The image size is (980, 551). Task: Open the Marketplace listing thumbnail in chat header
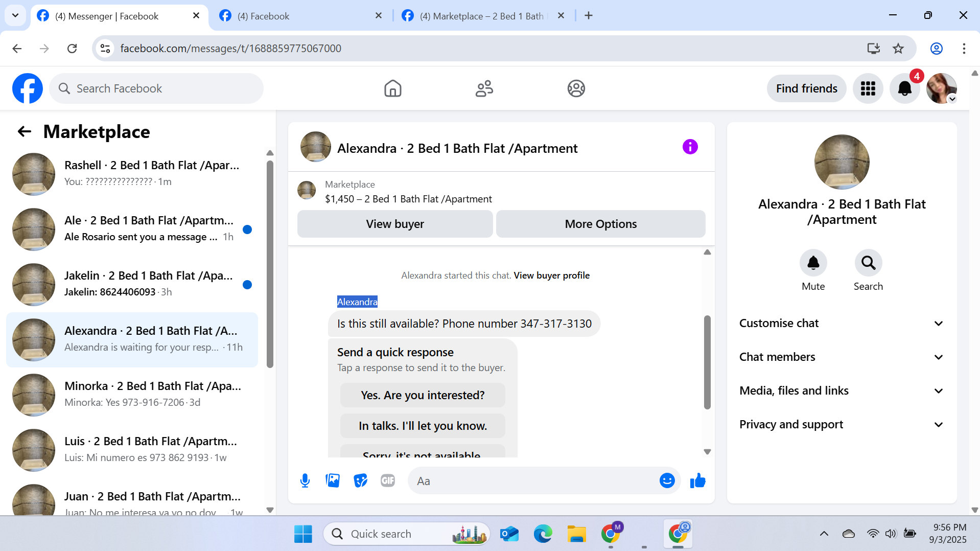[x=307, y=191]
